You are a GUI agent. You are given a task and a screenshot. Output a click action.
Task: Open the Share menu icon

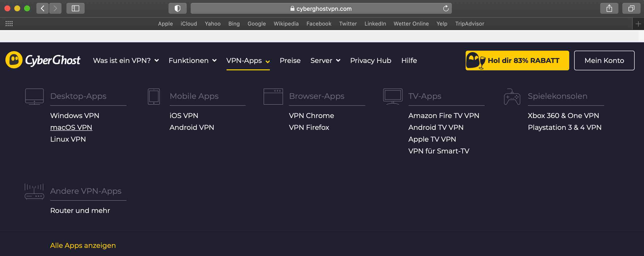(x=609, y=9)
